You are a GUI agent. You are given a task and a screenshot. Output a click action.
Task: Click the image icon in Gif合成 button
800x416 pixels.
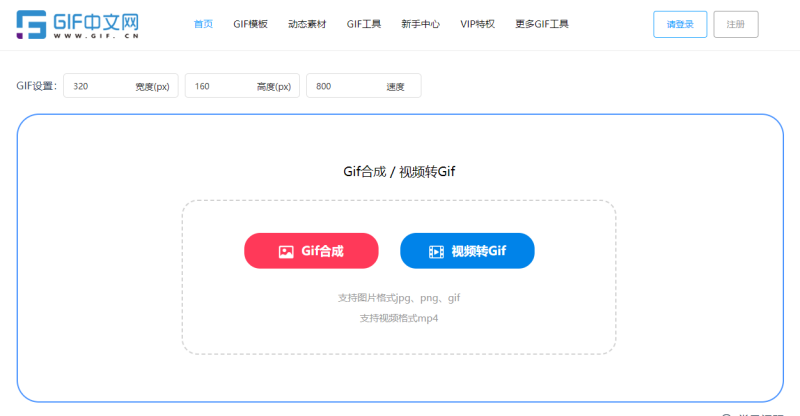pyautogui.click(x=286, y=252)
